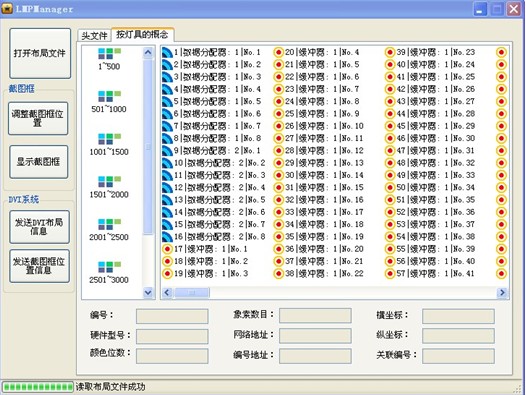Click the blue icon of item 16
Image resolution: width=526 pixels, height=395 pixels.
pyautogui.click(x=167, y=237)
